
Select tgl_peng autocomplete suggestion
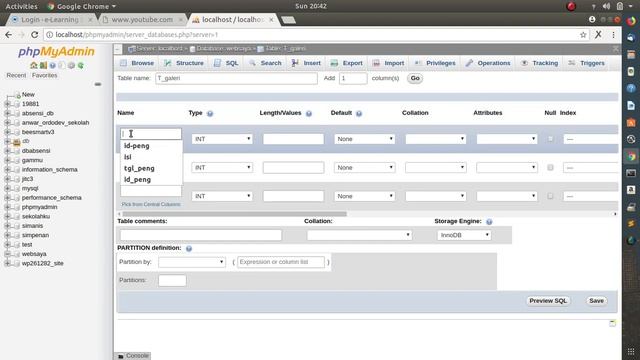[139, 168]
